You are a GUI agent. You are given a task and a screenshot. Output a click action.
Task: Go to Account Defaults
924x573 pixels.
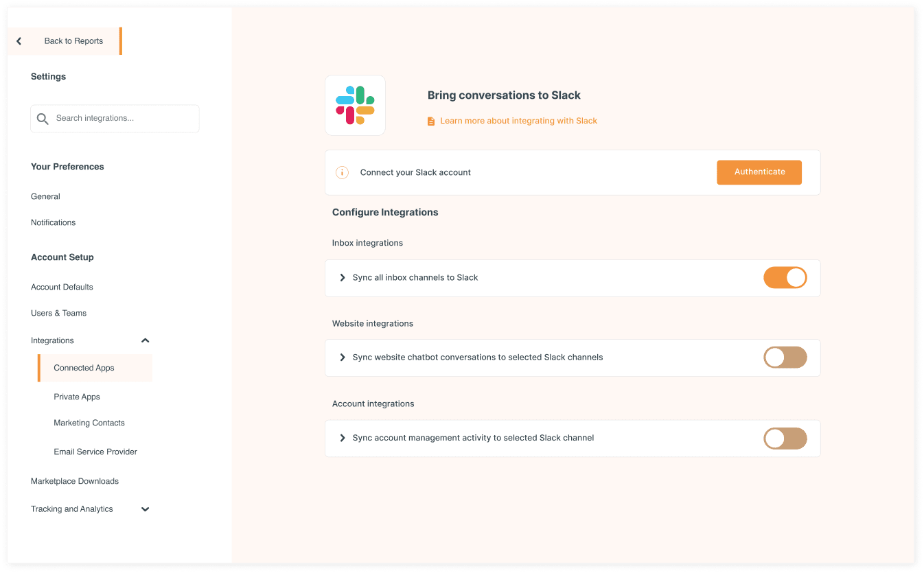(62, 287)
